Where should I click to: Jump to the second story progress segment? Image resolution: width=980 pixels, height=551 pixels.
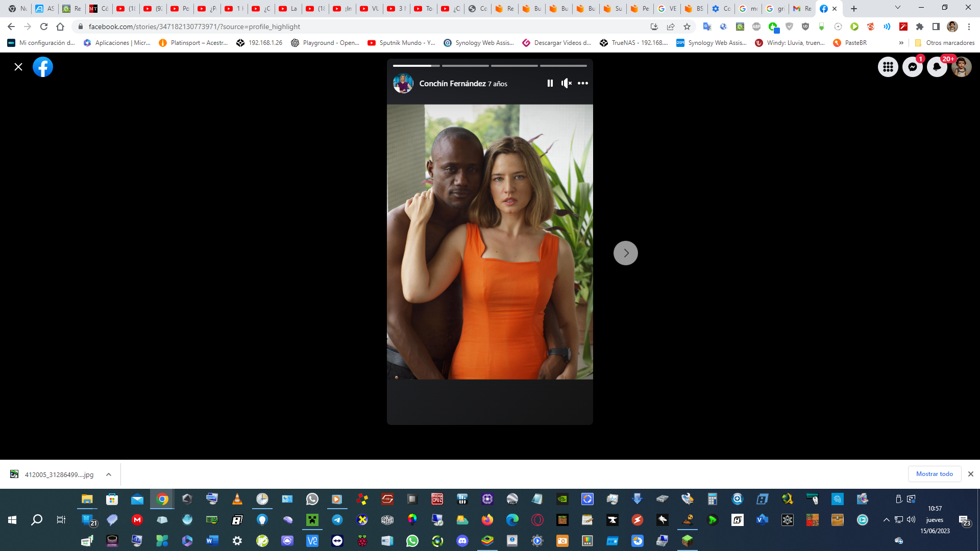pyautogui.click(x=465, y=66)
